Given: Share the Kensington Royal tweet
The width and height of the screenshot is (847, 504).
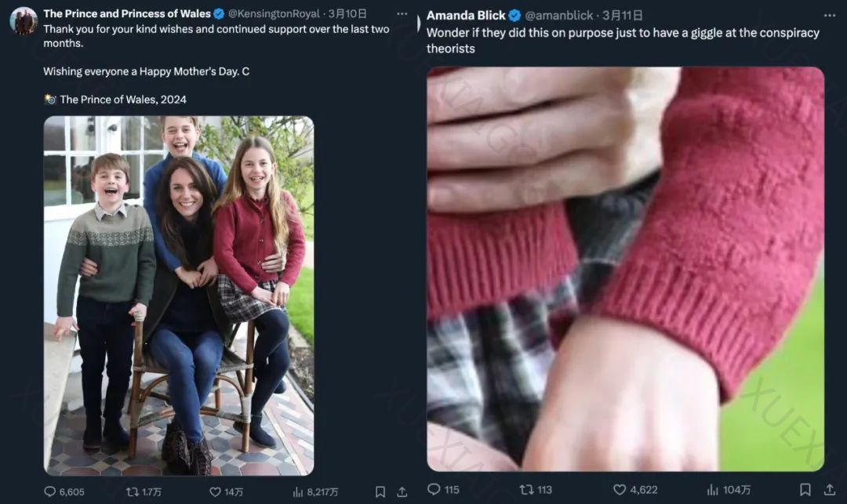Looking at the screenshot, I should click(x=402, y=491).
